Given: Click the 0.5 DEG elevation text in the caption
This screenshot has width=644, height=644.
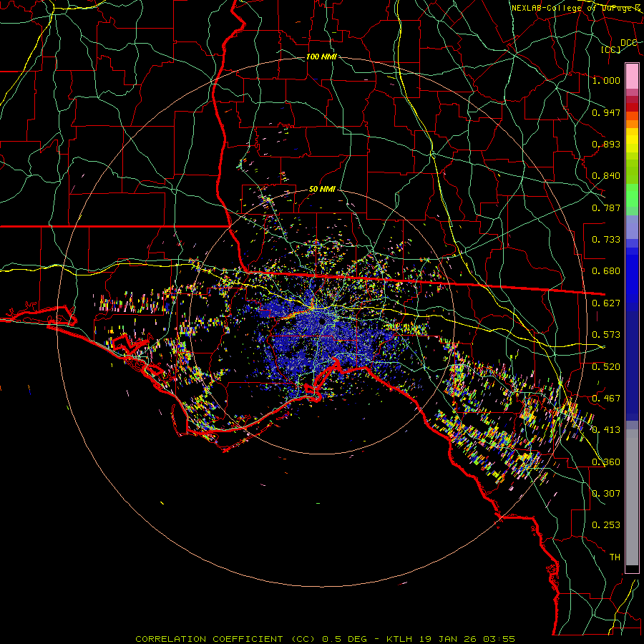Looking at the screenshot, I should click(345, 639).
